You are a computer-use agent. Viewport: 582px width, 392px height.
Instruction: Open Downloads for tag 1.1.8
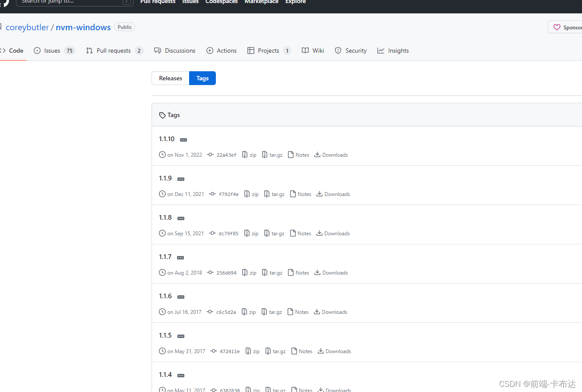333,234
